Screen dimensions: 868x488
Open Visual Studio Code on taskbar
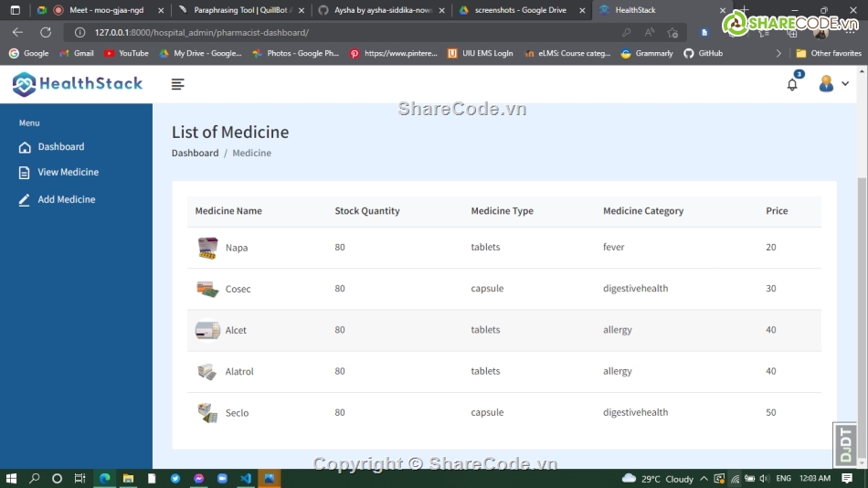(x=246, y=479)
